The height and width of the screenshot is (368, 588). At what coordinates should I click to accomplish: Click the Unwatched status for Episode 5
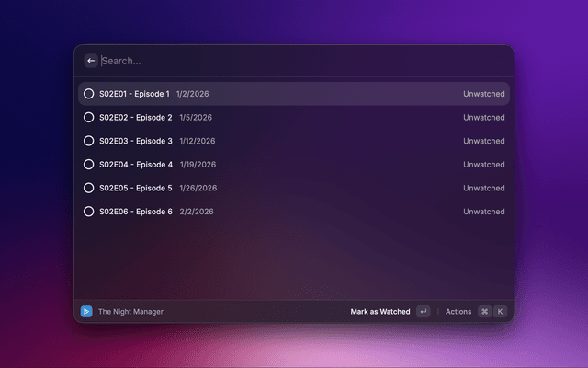pyautogui.click(x=483, y=188)
